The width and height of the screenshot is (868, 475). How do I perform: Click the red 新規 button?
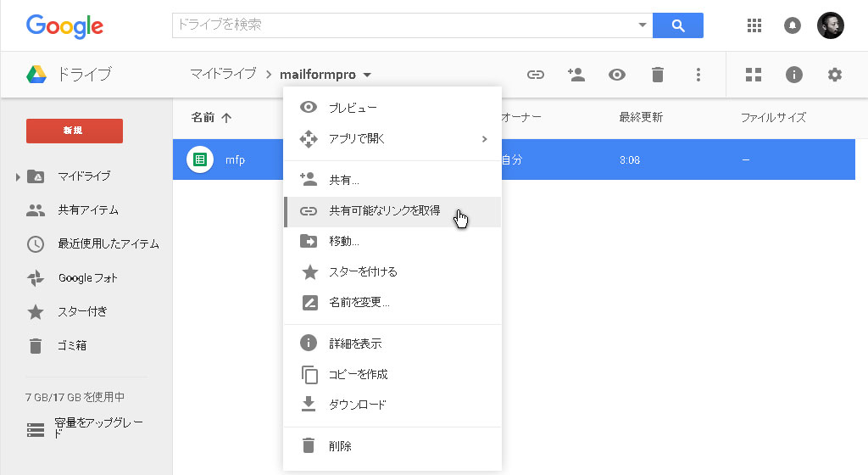(x=75, y=131)
